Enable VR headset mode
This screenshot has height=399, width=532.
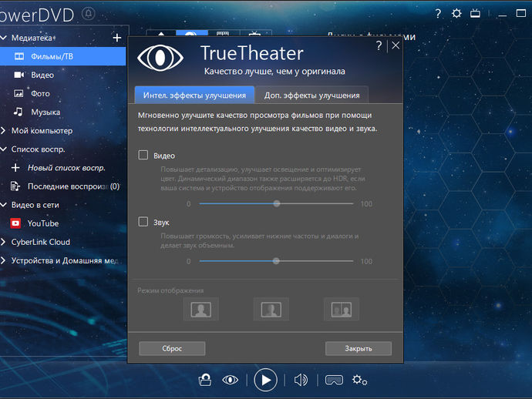334,380
